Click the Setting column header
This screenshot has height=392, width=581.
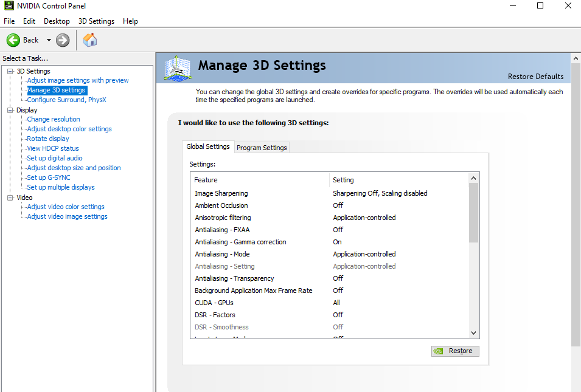point(343,180)
